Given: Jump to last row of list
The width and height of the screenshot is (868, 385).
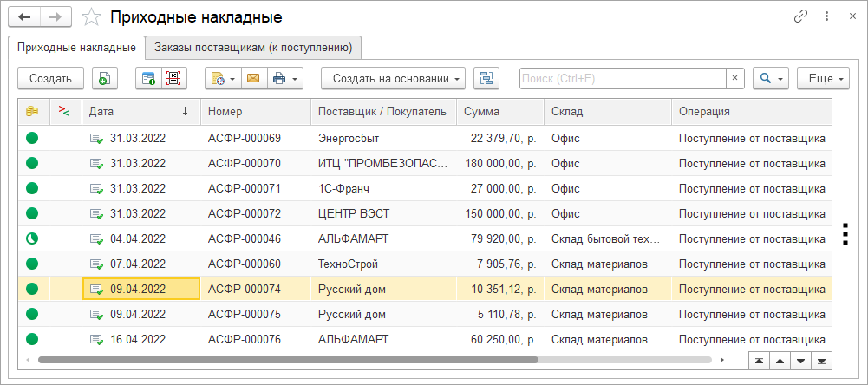Looking at the screenshot, I should tap(820, 360).
